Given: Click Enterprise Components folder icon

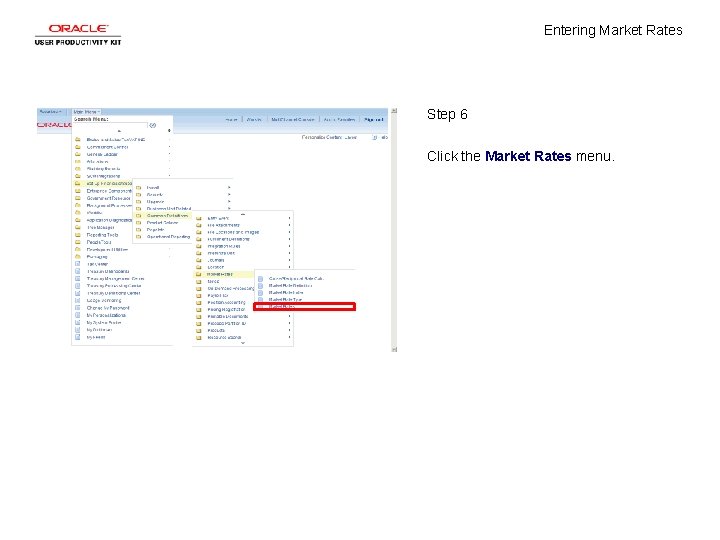Looking at the screenshot, I should click(x=78, y=191).
